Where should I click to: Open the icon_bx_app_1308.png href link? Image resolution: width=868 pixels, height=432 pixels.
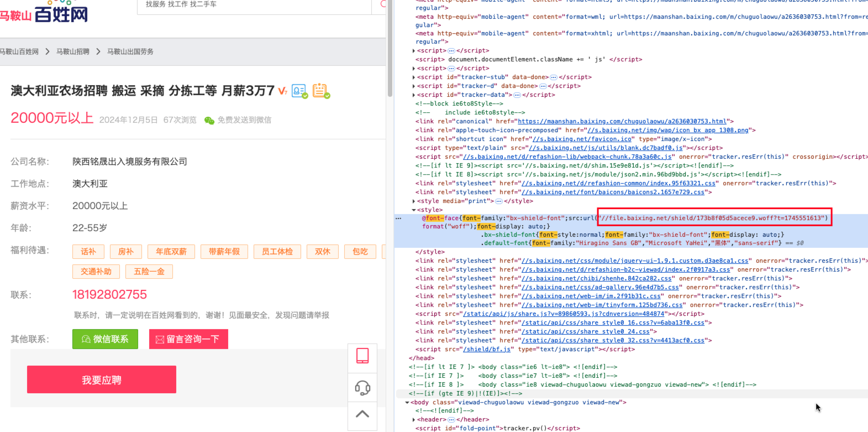coord(667,131)
